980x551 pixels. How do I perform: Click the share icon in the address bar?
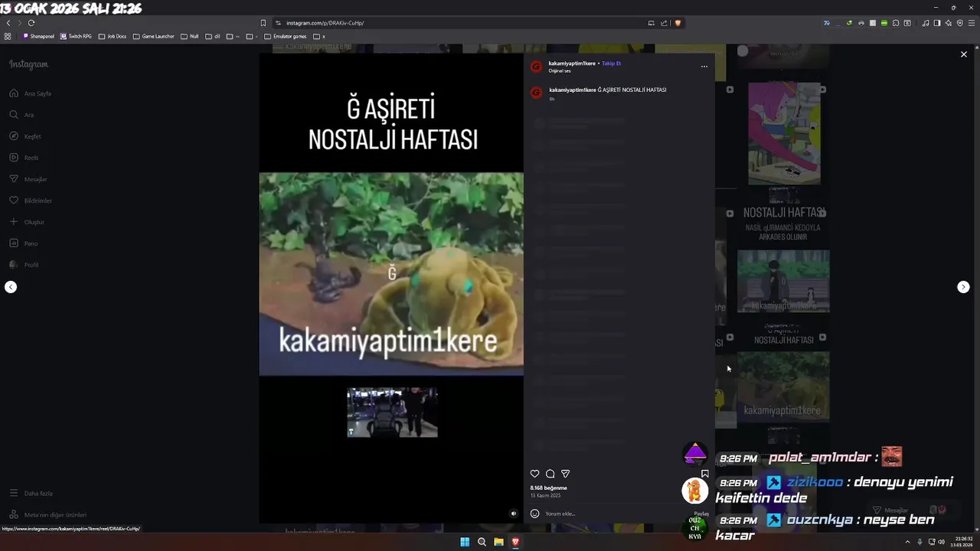664,23
